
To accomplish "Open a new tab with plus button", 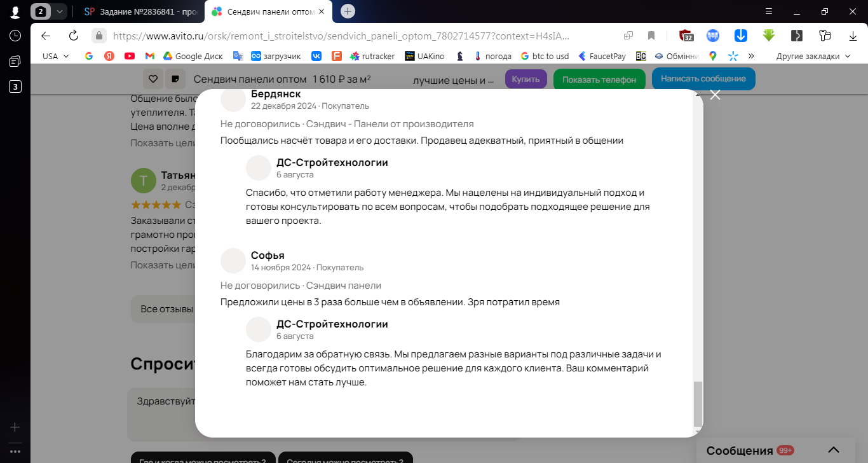I will (348, 11).
